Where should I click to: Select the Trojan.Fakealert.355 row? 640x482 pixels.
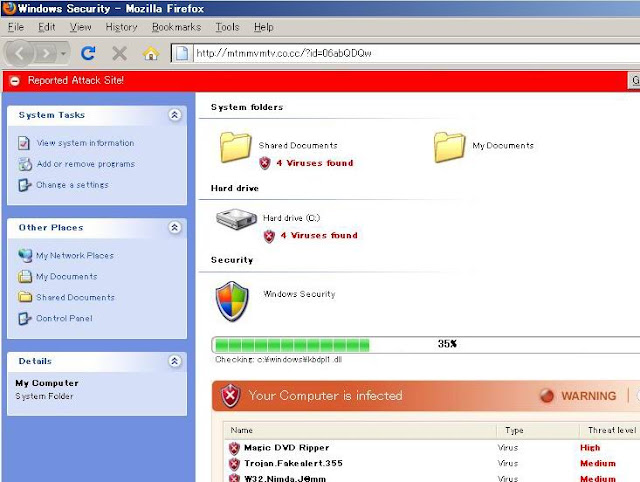click(x=432, y=464)
